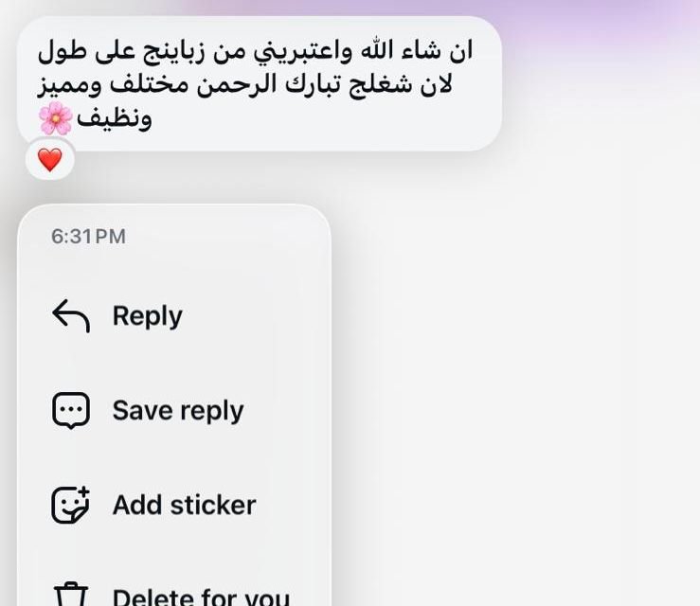Click the second line containing تبارك الرحمن
Image resolution: width=700 pixels, height=606 pixels.
pos(245,84)
